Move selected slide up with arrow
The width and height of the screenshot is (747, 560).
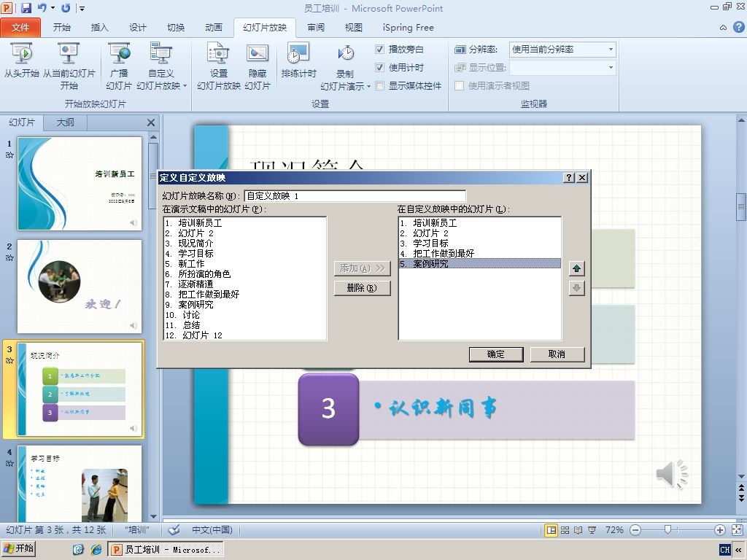click(577, 268)
